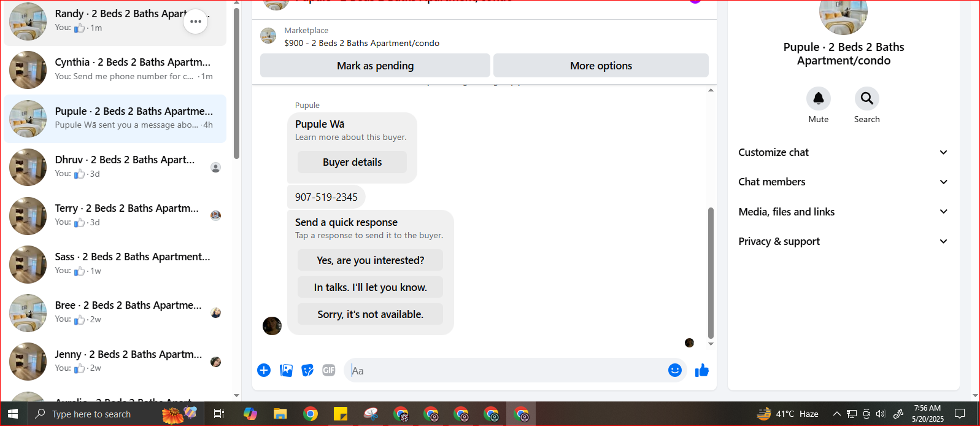Expand Media, files and links section
Viewport: 980px width, 426px height.
coord(843,212)
